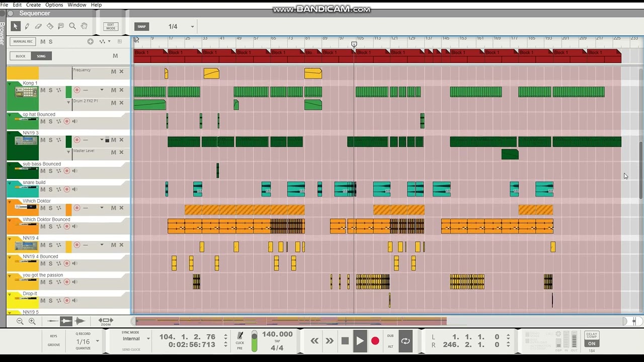Open the Create menu
The height and width of the screenshot is (362, 644).
pyautogui.click(x=33, y=5)
